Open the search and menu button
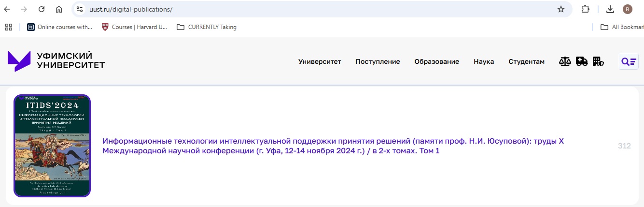The height and width of the screenshot is (207, 644). (629, 61)
